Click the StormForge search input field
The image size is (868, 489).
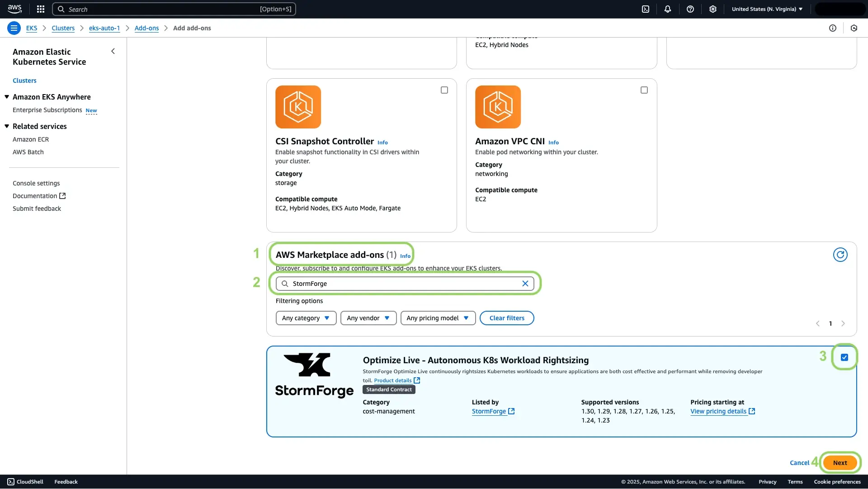tap(406, 283)
